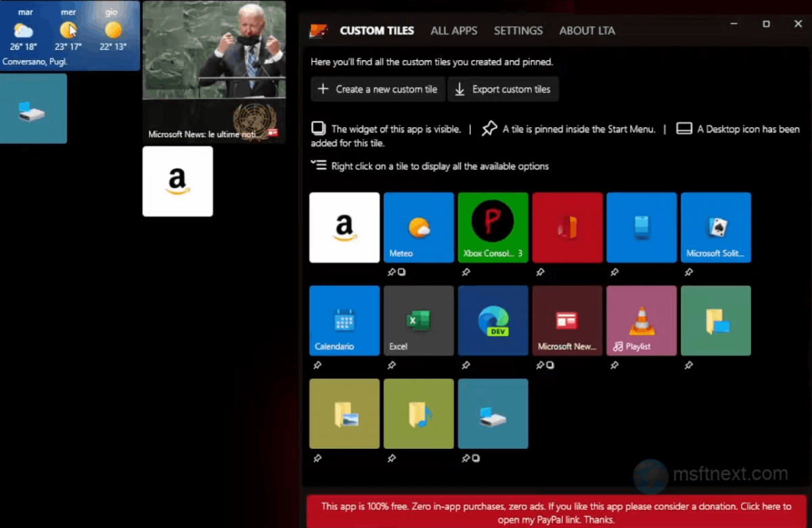
Task: Open the red Office tile
Action: point(567,226)
